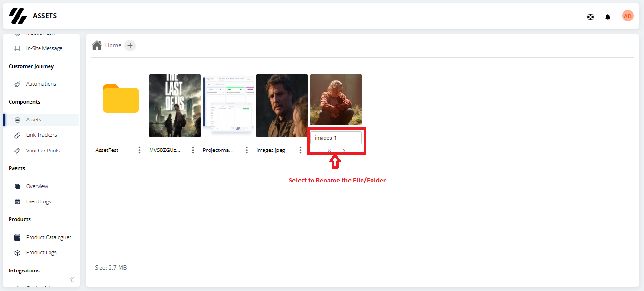Click the images_1 rename text field
This screenshot has height=291, width=644.
click(x=336, y=138)
